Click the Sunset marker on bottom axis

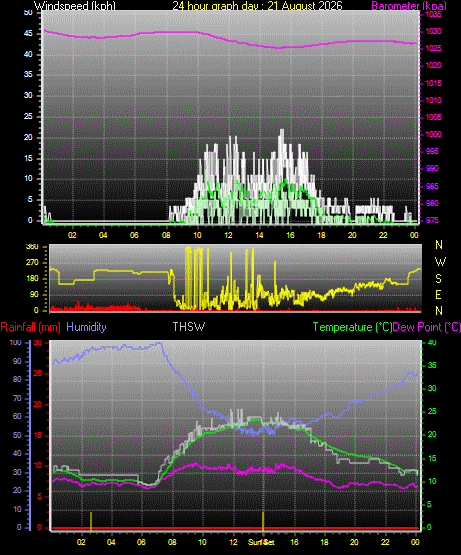click(261, 542)
